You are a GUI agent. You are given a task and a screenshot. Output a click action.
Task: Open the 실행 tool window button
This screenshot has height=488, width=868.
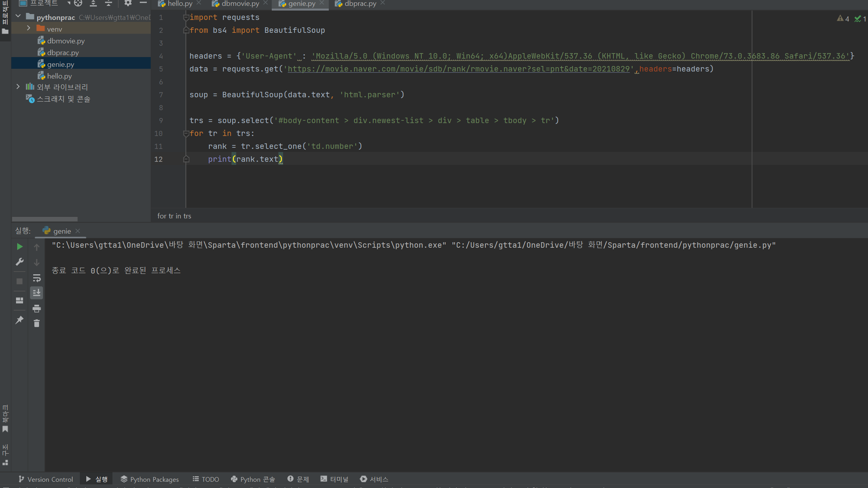pyautogui.click(x=97, y=479)
